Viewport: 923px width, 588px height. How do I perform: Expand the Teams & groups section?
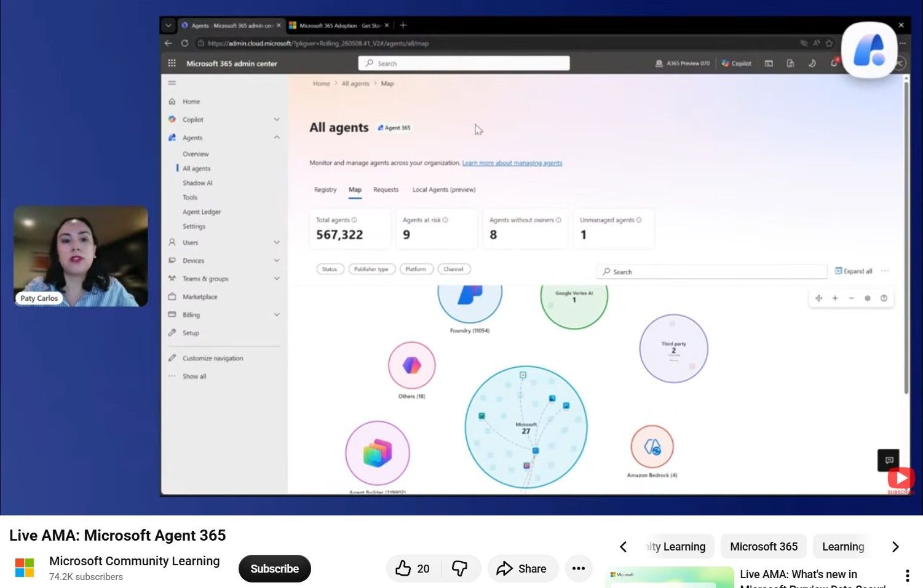click(277, 279)
